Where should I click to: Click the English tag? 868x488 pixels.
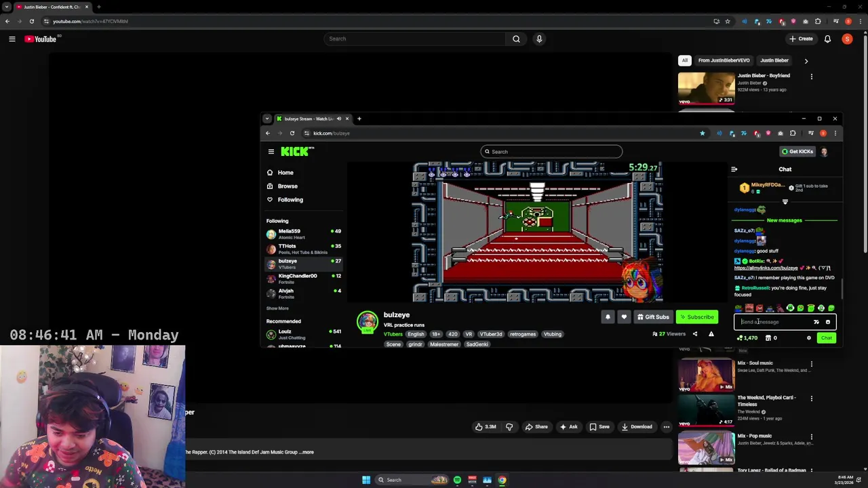416,334
